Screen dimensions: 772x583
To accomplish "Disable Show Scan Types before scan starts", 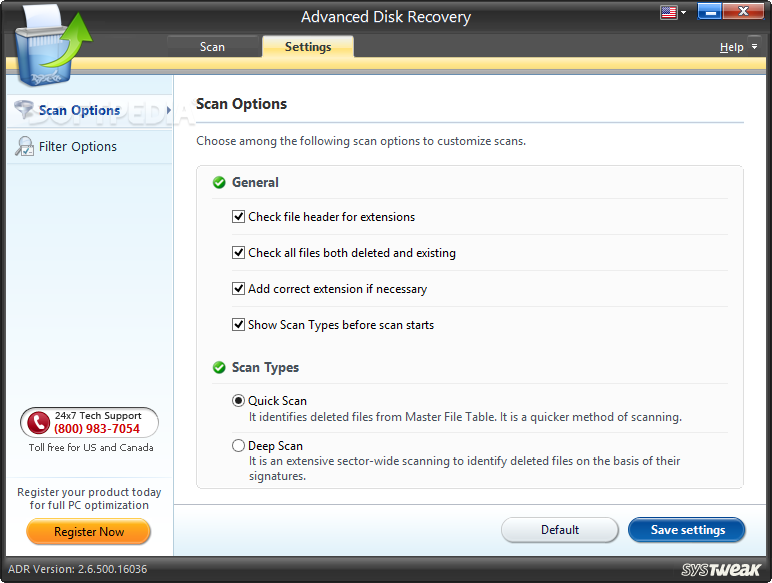I will coord(238,324).
